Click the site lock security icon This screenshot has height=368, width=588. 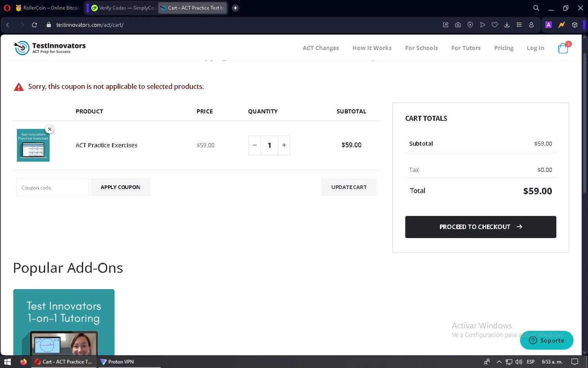[x=49, y=25]
